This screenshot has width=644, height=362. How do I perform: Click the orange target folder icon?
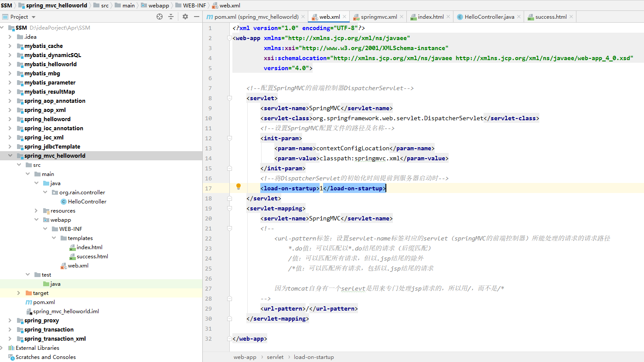tap(29, 293)
